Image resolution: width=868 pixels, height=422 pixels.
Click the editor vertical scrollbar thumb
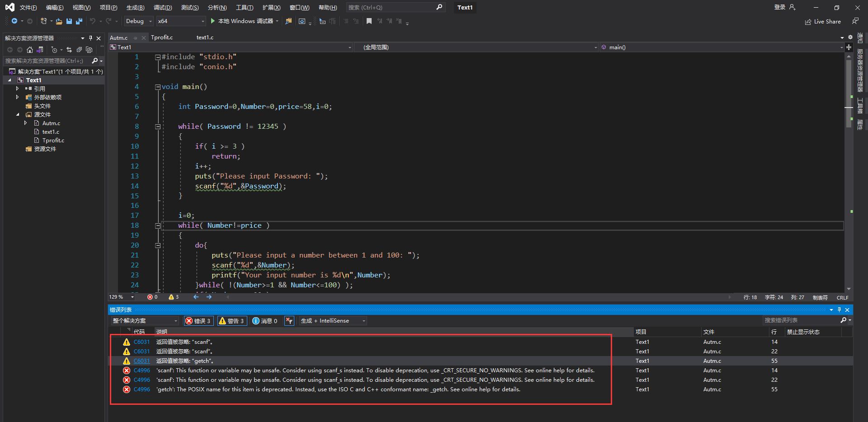(x=849, y=94)
